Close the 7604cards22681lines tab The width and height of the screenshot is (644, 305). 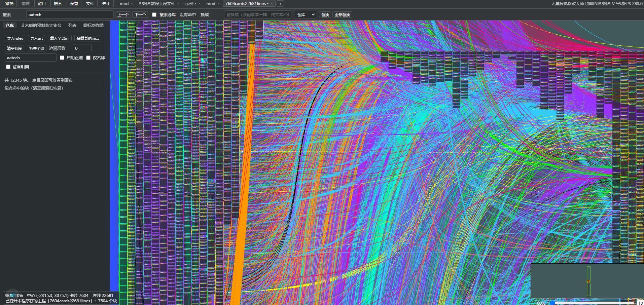[272, 4]
